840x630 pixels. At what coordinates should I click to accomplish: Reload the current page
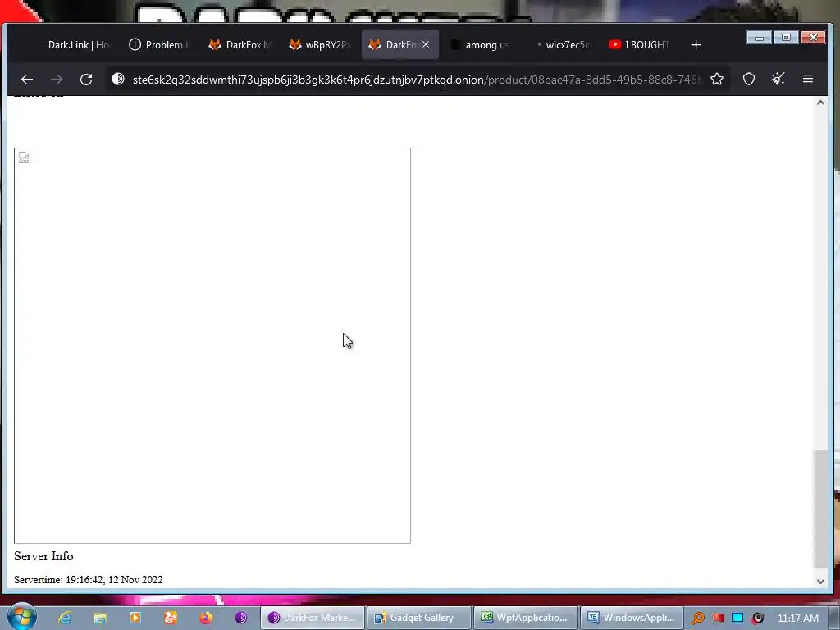click(x=86, y=80)
